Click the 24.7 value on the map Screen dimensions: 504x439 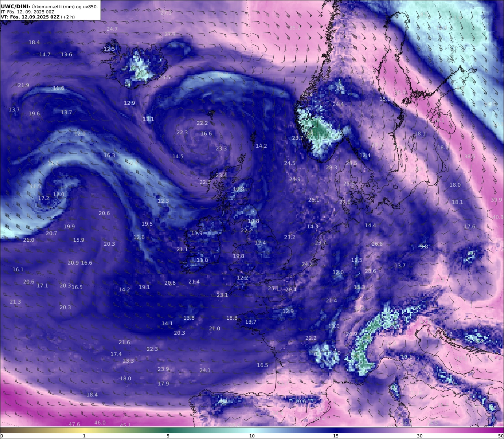[x=112, y=29]
